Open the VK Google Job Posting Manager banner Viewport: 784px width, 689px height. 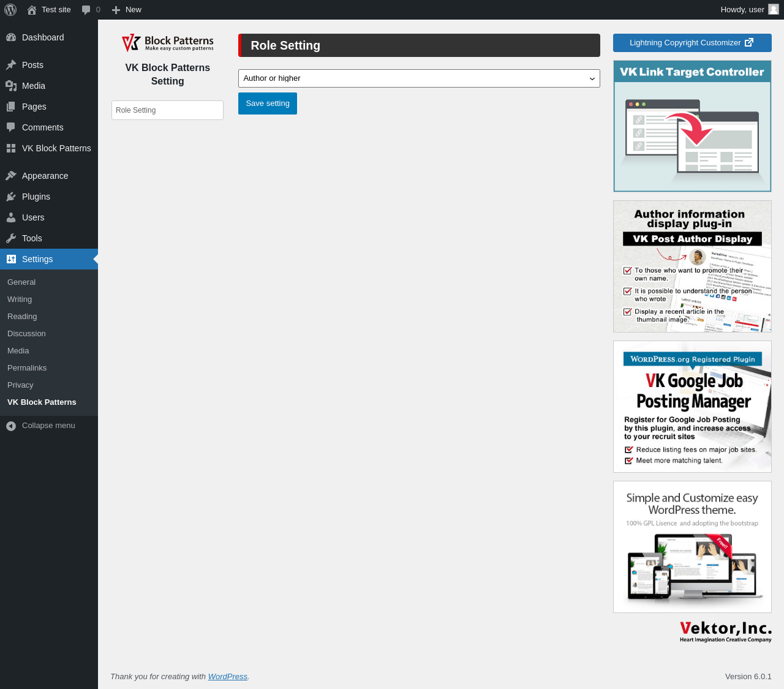click(x=692, y=407)
